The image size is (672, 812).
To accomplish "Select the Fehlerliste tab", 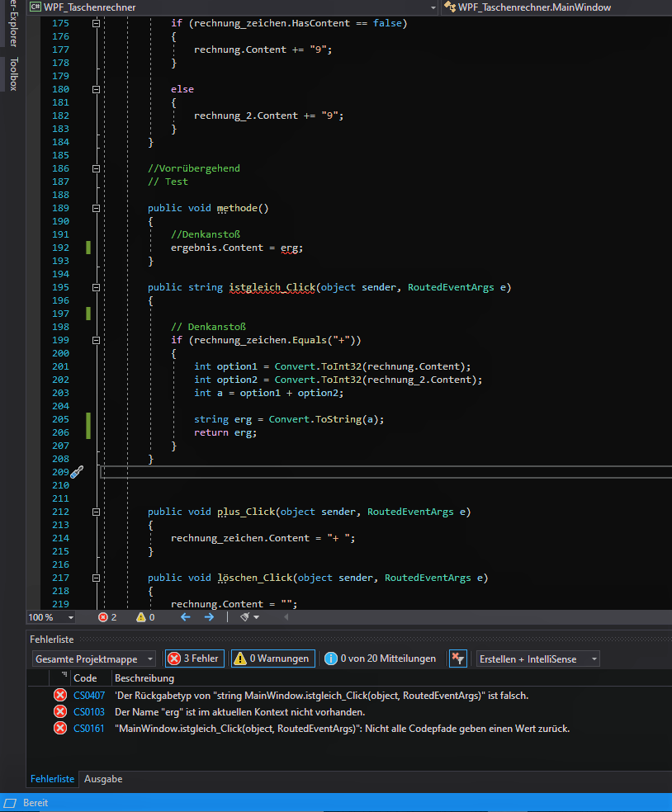I will click(x=52, y=778).
